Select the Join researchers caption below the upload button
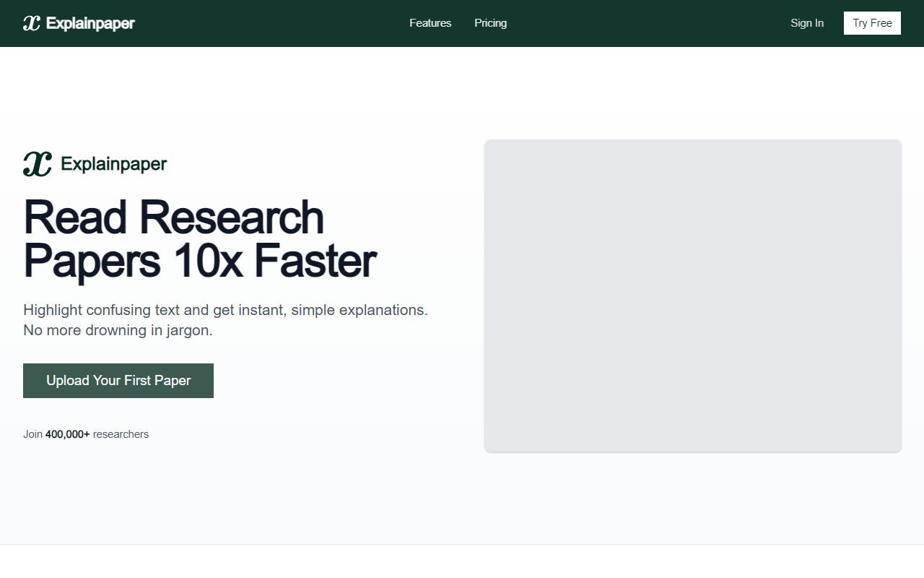Image resolution: width=924 pixels, height=578 pixels. [x=86, y=433]
